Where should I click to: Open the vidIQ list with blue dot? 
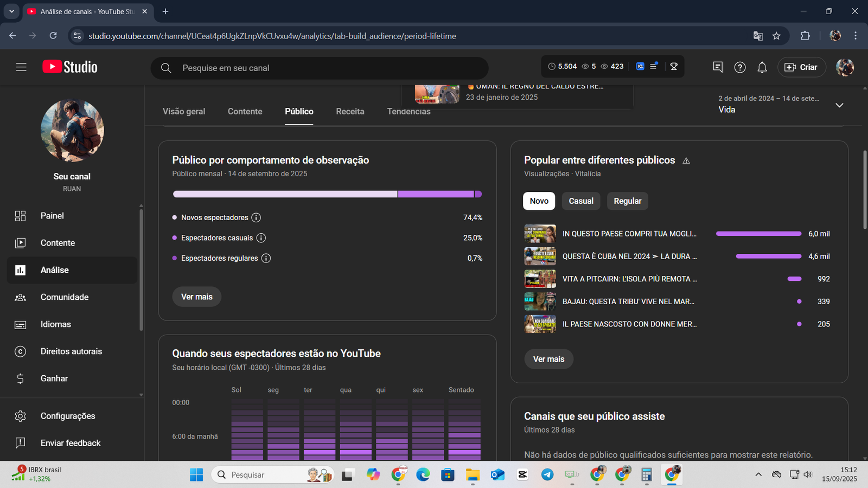pos(654,66)
